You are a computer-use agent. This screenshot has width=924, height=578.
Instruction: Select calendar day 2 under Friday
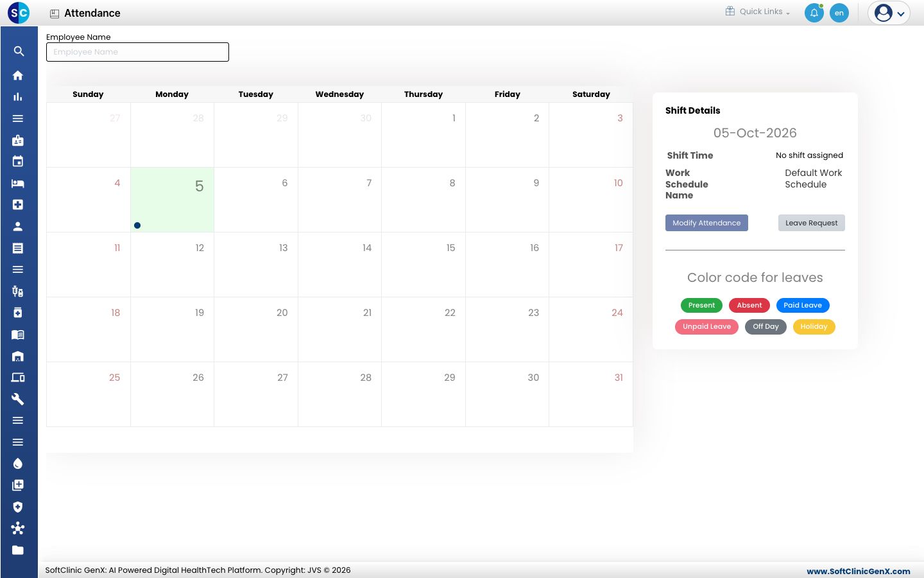[x=507, y=135]
